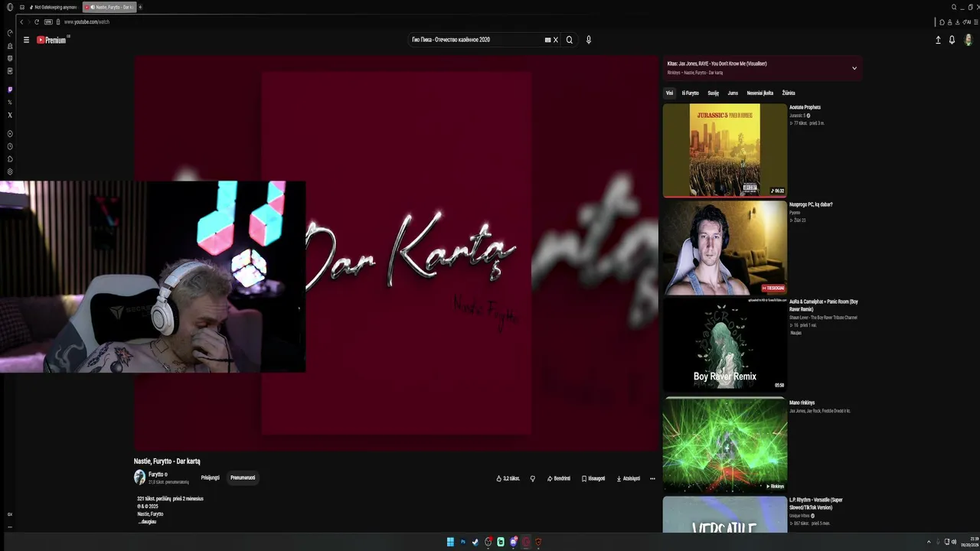Select the Susiję filter chip

pyautogui.click(x=713, y=93)
